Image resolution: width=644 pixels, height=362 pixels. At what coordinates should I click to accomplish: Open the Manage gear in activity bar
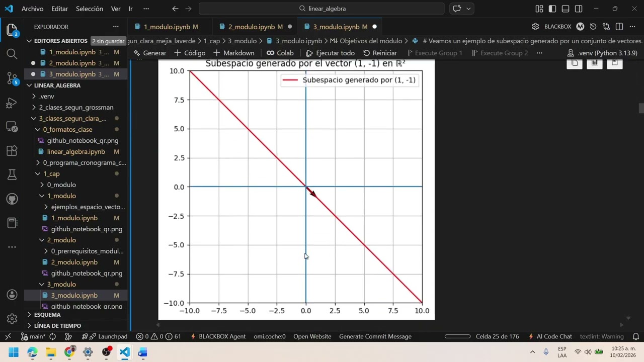point(12,319)
